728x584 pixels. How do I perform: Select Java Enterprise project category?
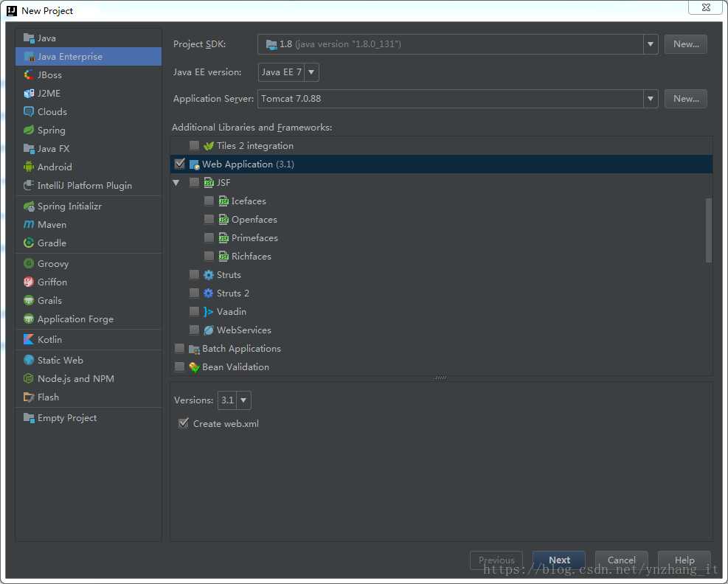point(89,57)
